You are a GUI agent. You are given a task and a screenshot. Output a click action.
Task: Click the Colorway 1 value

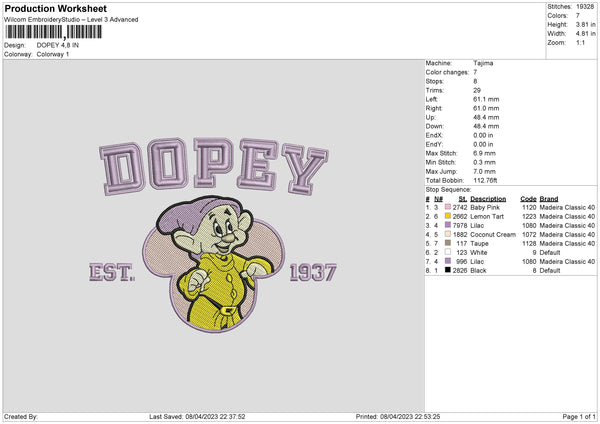53,54
